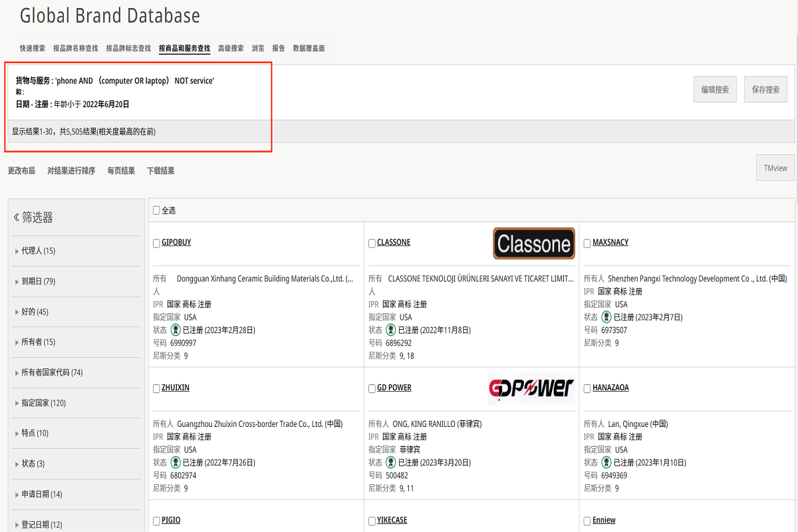Click the TMview button
This screenshot has width=798, height=532.
[775, 168]
